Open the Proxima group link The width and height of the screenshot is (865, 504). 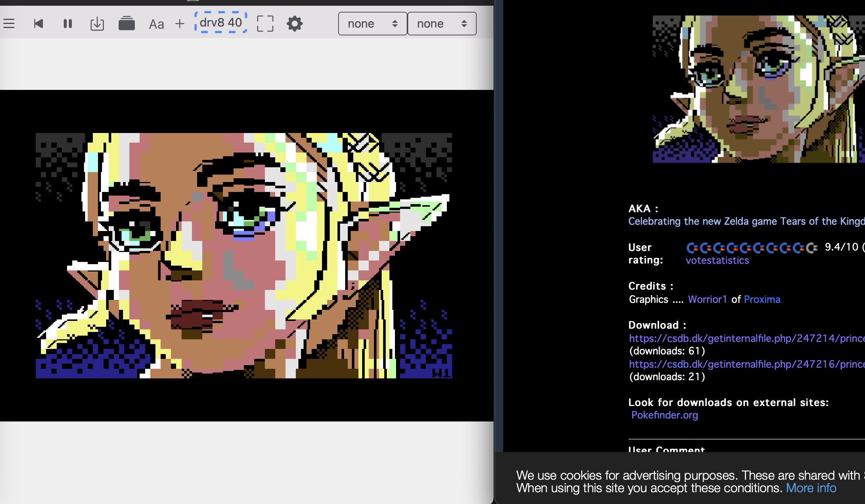[762, 299]
